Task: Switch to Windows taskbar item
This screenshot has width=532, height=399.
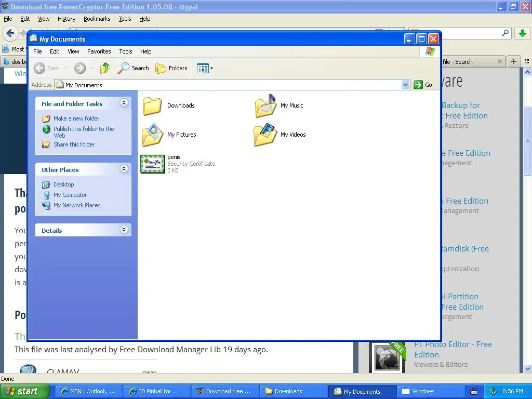Action: (x=430, y=392)
